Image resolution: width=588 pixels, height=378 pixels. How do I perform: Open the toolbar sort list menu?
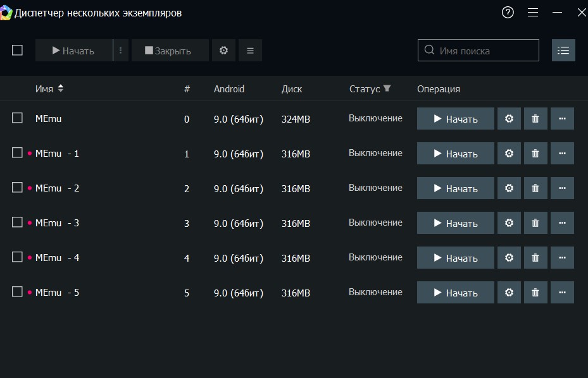click(x=250, y=51)
